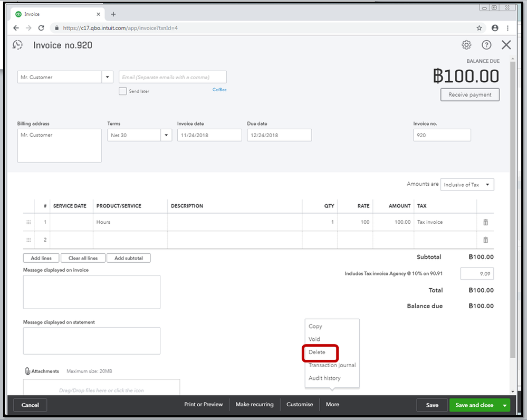The height and width of the screenshot is (420, 527).
Task: Open Audit history from the menu
Action: [324, 378]
